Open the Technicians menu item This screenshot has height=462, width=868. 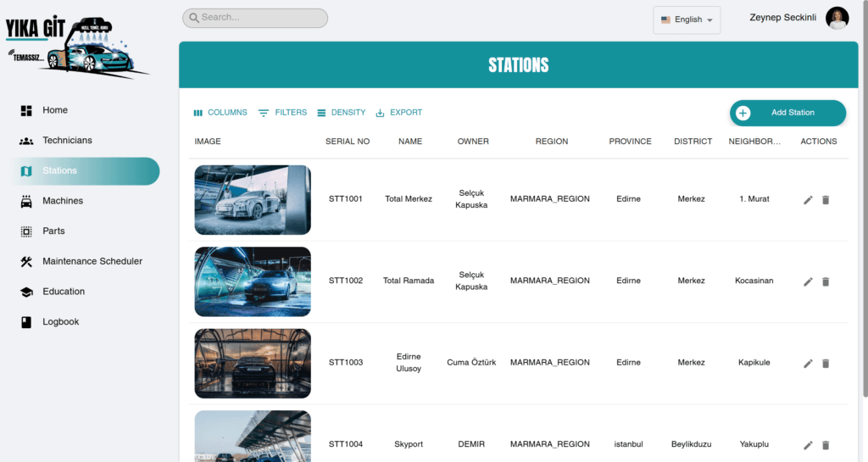[x=86, y=141]
